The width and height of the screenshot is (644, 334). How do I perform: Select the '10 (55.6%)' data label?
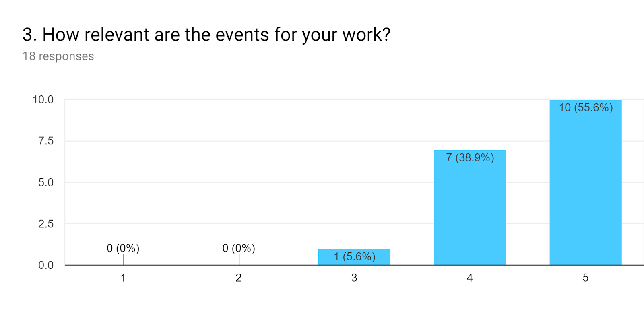coord(586,108)
